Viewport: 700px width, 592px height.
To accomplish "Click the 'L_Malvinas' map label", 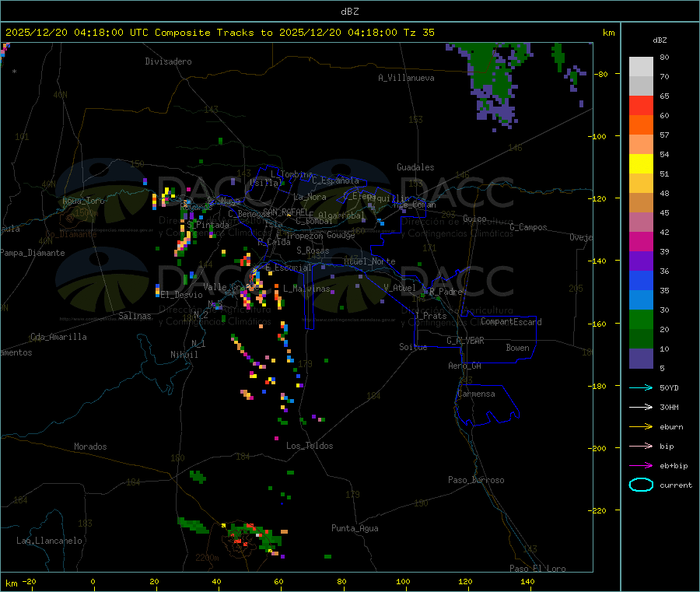I will coord(306,289).
